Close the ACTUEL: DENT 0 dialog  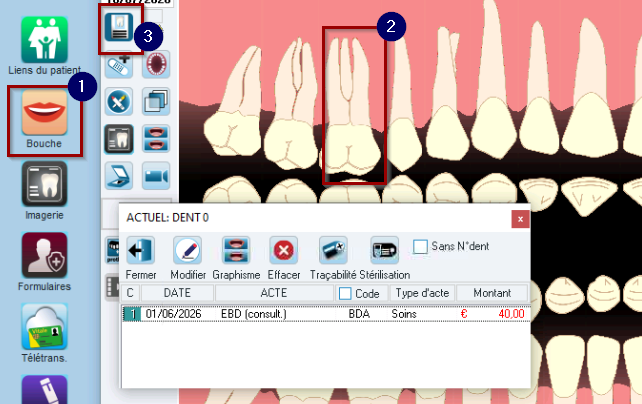pyautogui.click(x=520, y=219)
